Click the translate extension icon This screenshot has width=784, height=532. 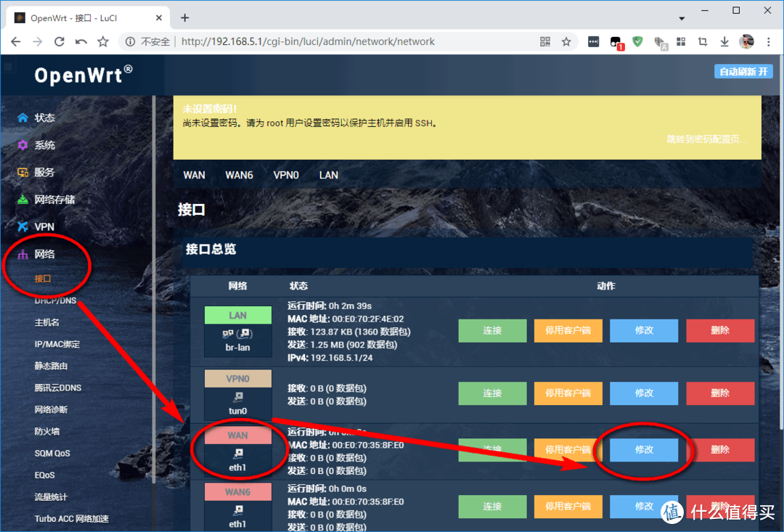[x=661, y=43]
